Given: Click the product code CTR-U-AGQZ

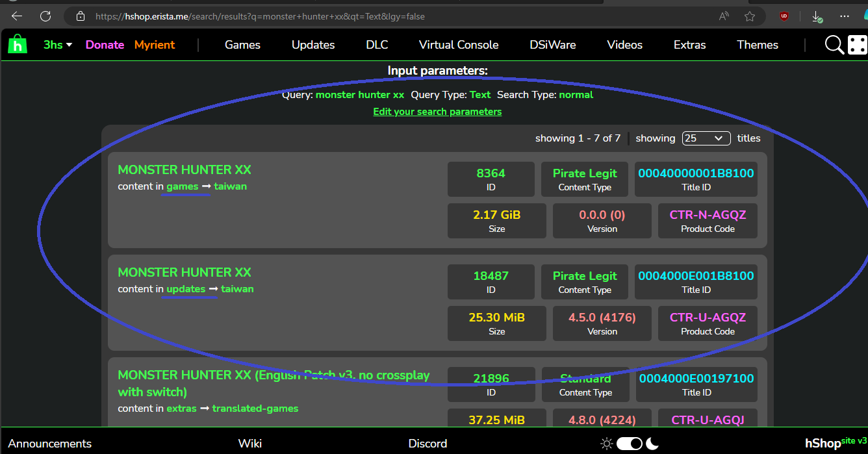Looking at the screenshot, I should (x=708, y=318).
